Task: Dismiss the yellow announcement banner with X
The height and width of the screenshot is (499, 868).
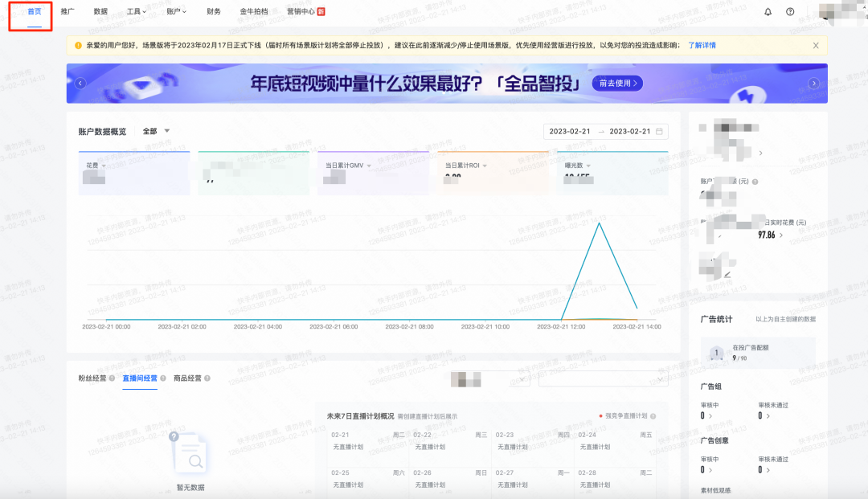Action: 816,45
